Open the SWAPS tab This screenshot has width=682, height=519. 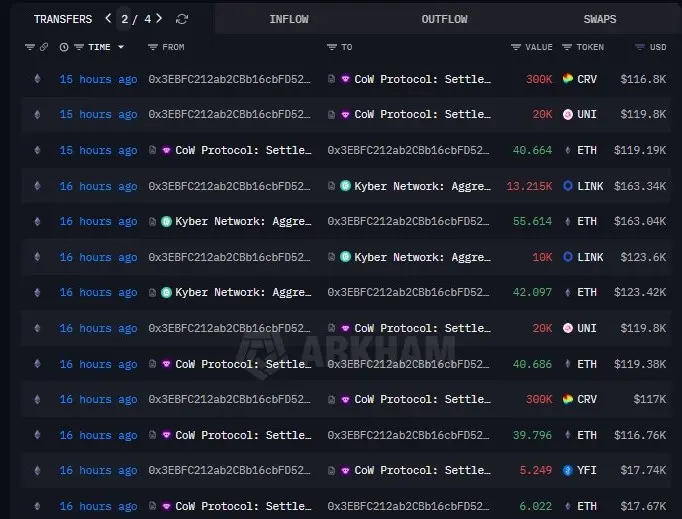600,19
